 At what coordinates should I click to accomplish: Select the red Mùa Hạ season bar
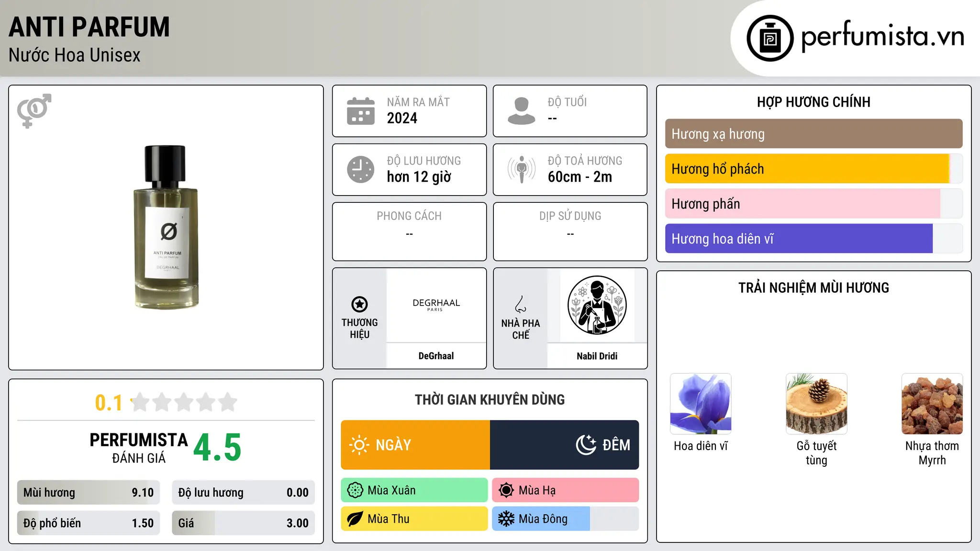point(566,490)
